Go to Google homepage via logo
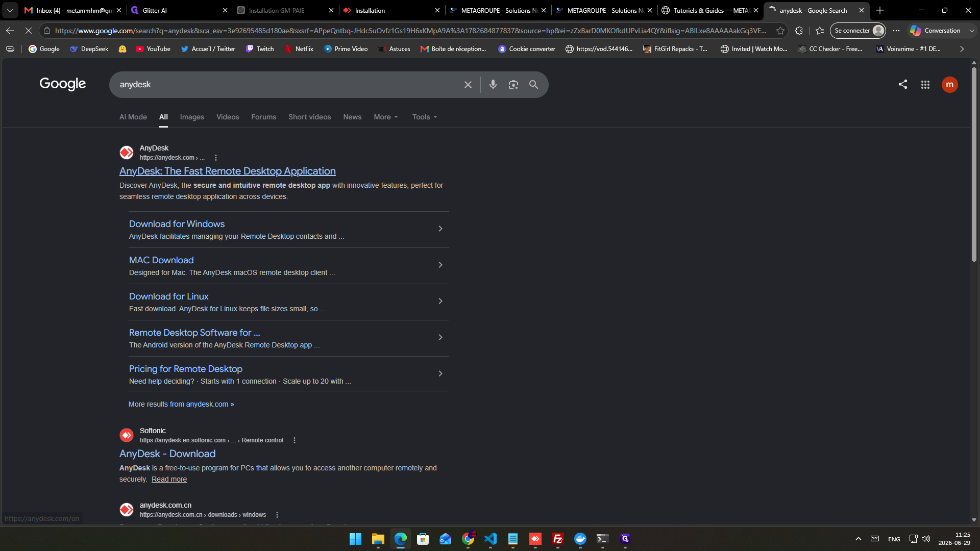Viewport: 980px width, 551px height. [x=63, y=84]
